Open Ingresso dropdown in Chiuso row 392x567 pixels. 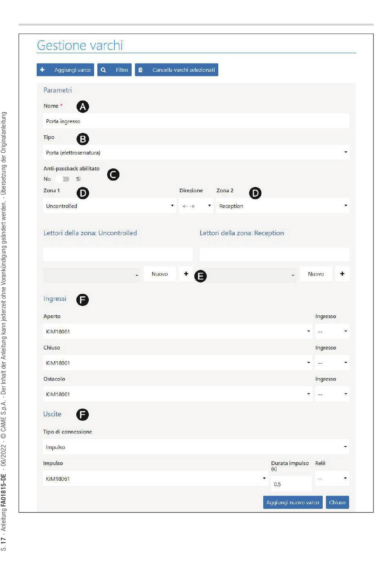pyautogui.click(x=332, y=362)
